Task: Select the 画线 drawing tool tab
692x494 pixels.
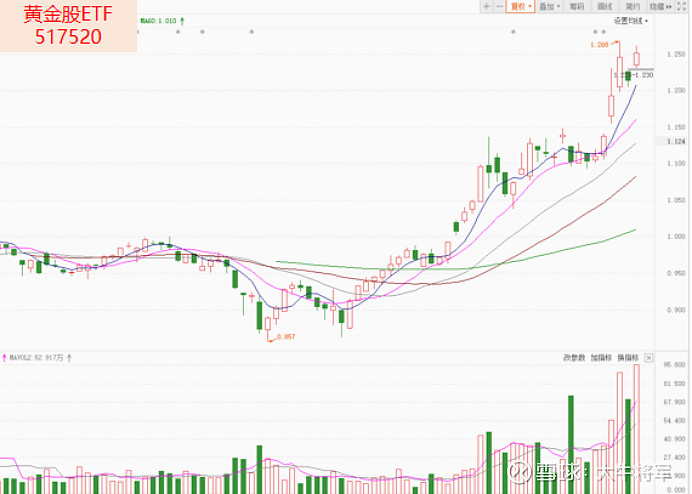Action: pos(605,6)
